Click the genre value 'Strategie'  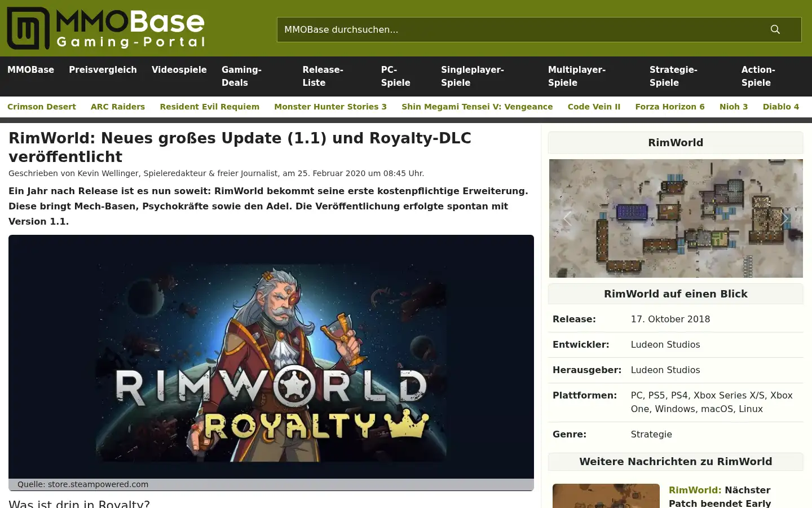click(x=651, y=435)
